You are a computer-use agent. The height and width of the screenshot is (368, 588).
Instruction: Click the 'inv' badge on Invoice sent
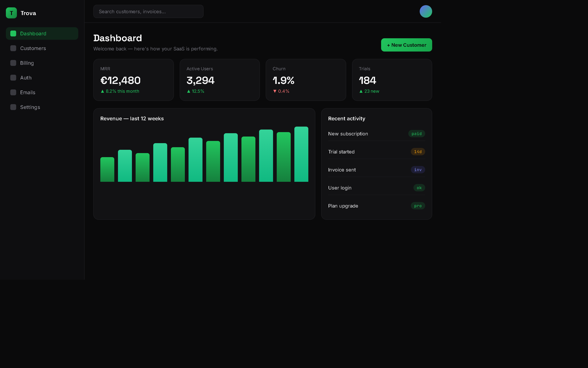[x=418, y=170]
